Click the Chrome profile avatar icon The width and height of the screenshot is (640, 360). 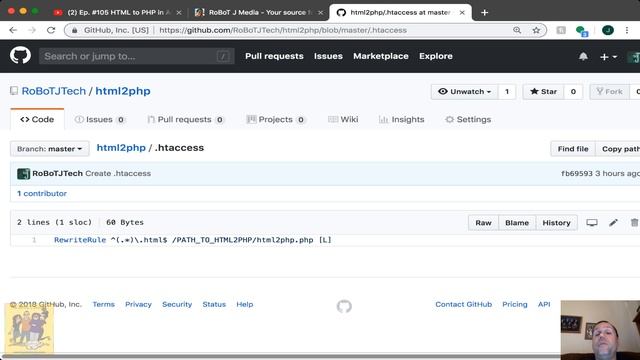(608, 30)
